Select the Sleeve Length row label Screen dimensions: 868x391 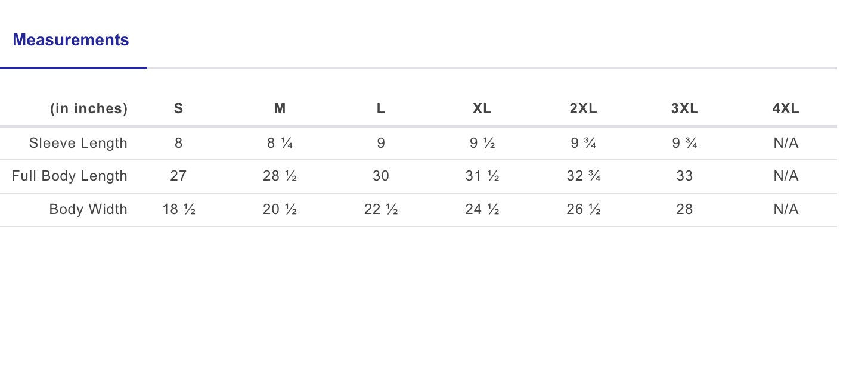78,143
